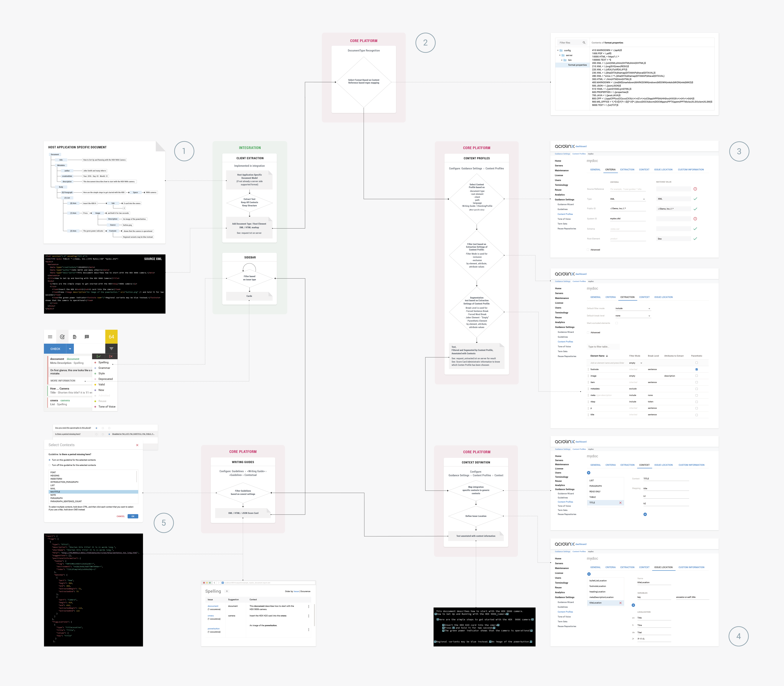784x686 pixels.
Task: Uncheck the Parenthetic checkbox for footnote
Action: click(x=697, y=369)
